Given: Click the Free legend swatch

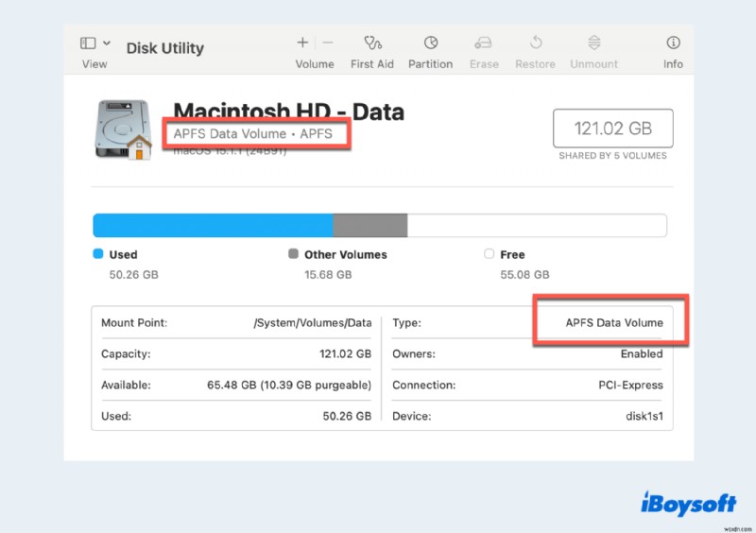Looking at the screenshot, I should pyautogui.click(x=489, y=253).
